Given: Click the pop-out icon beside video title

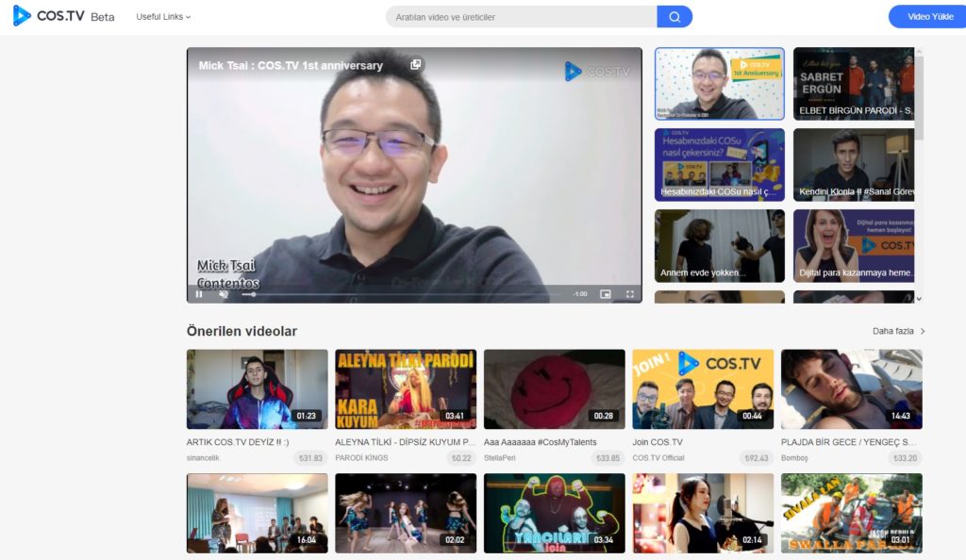Looking at the screenshot, I should click(x=416, y=65).
